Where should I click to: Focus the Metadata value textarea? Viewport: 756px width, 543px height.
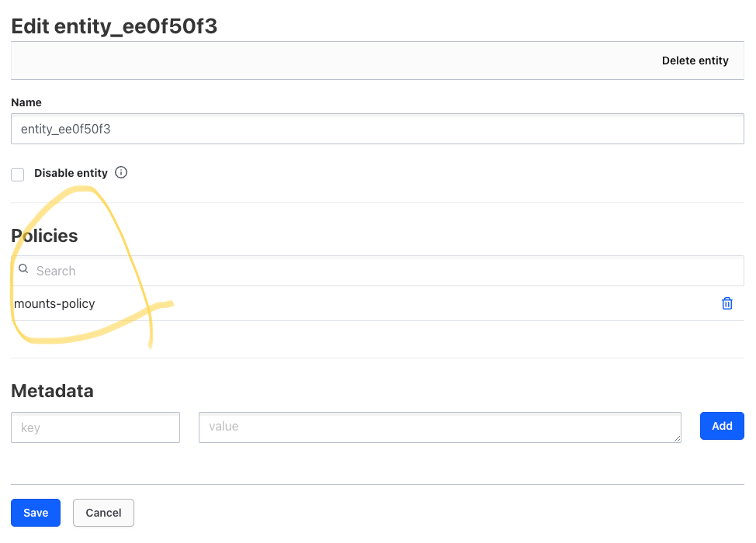coord(440,427)
